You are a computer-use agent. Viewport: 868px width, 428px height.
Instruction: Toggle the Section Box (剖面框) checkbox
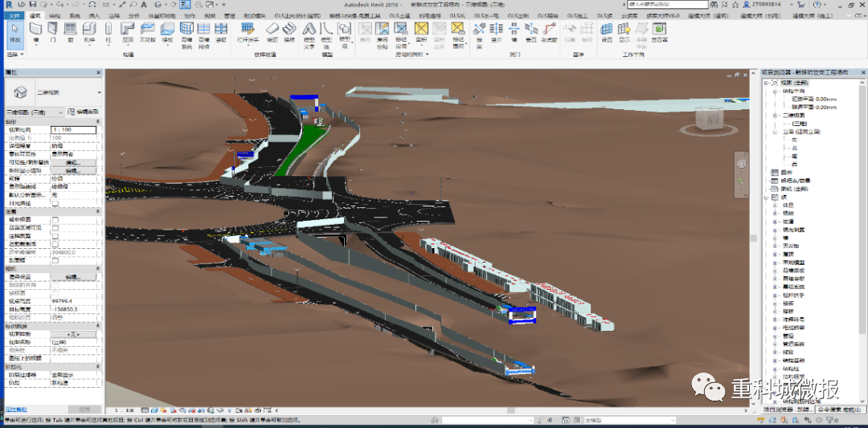55,260
